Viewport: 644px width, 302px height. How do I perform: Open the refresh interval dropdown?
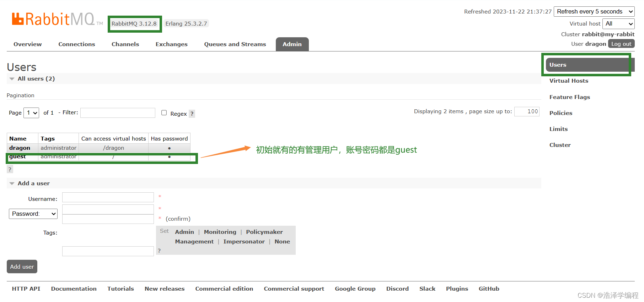tap(594, 11)
